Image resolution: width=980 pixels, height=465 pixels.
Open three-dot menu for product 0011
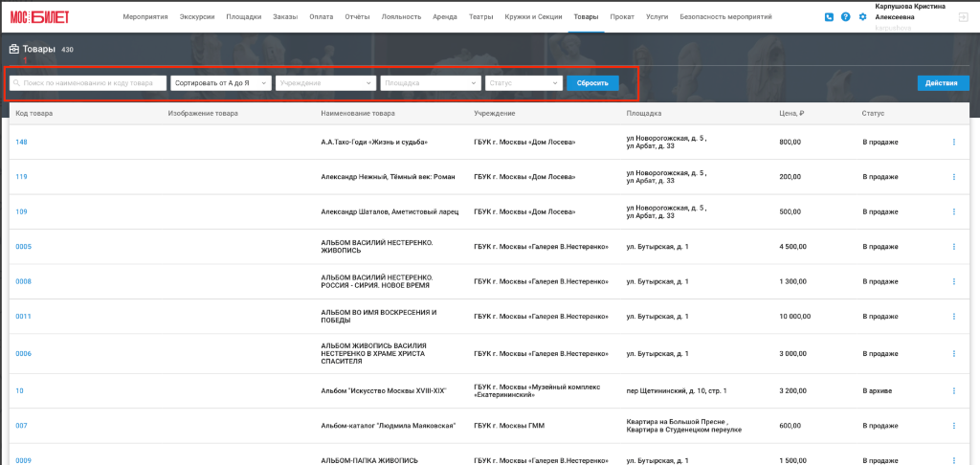(x=954, y=317)
